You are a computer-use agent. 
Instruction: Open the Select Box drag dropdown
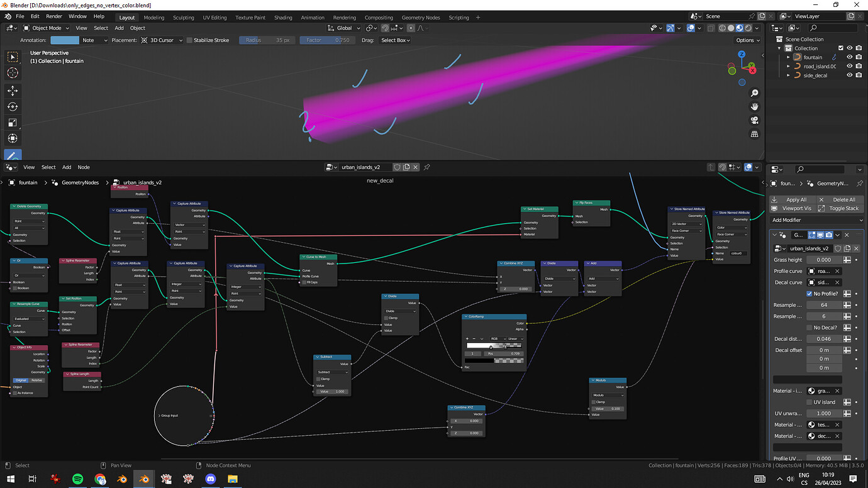click(x=395, y=40)
